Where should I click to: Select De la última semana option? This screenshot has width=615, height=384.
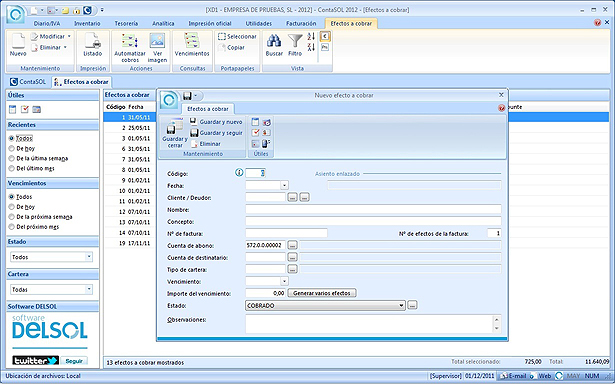click(x=11, y=158)
